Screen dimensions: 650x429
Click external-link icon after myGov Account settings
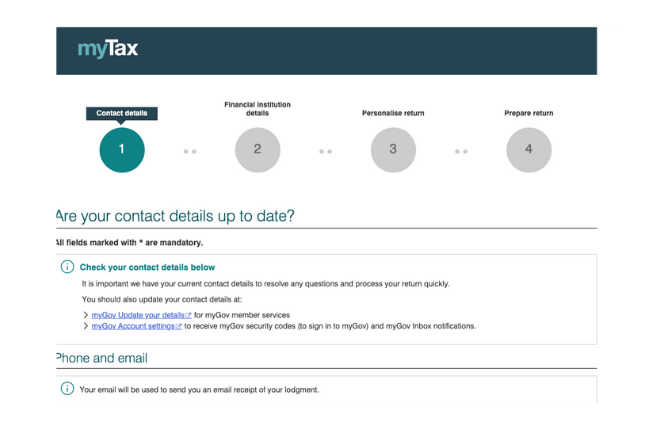(179, 326)
